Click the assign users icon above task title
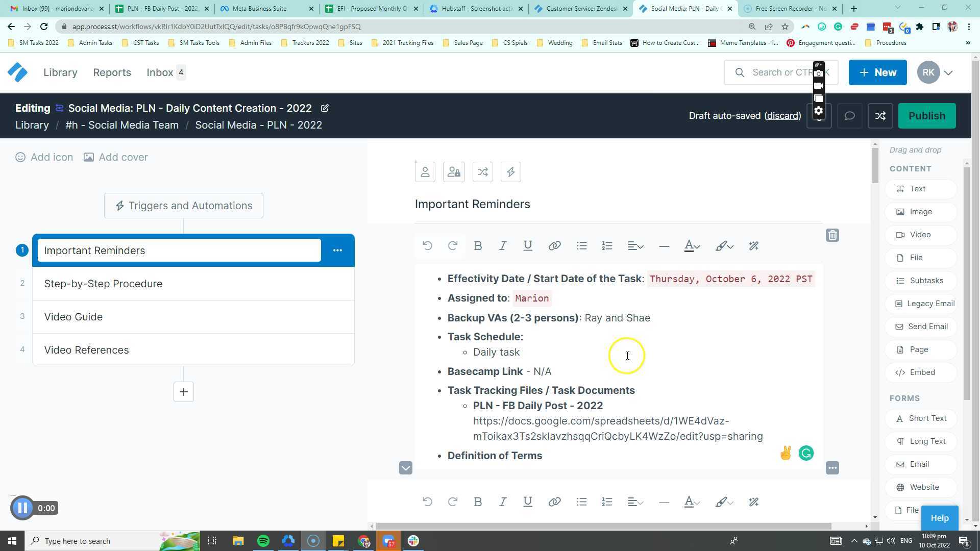Screen dimensions: 980x551 pyautogui.click(x=425, y=172)
